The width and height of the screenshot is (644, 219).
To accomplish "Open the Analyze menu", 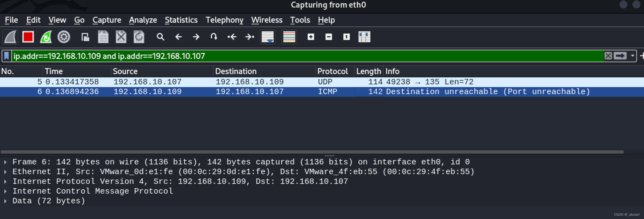I will pos(143,20).
